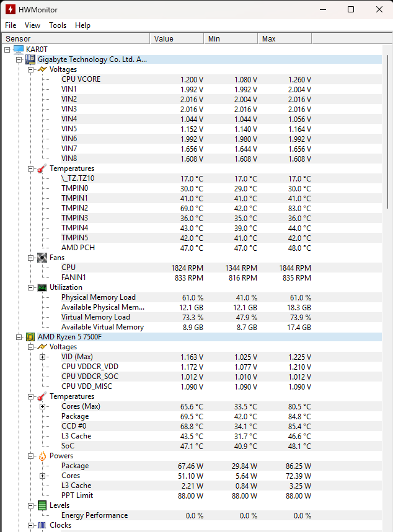Click the Gigabyte motherboard icon
Image resolution: width=393 pixels, height=532 pixels.
coord(30,59)
